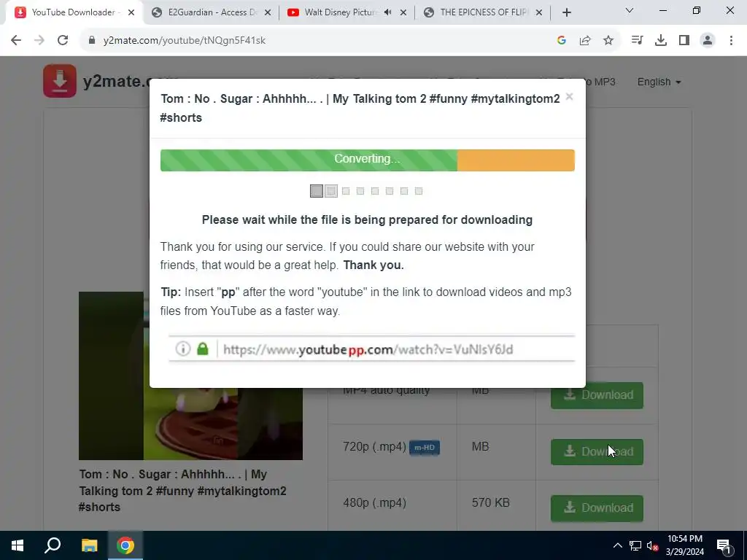Click the 570 KB size cell

click(491, 503)
